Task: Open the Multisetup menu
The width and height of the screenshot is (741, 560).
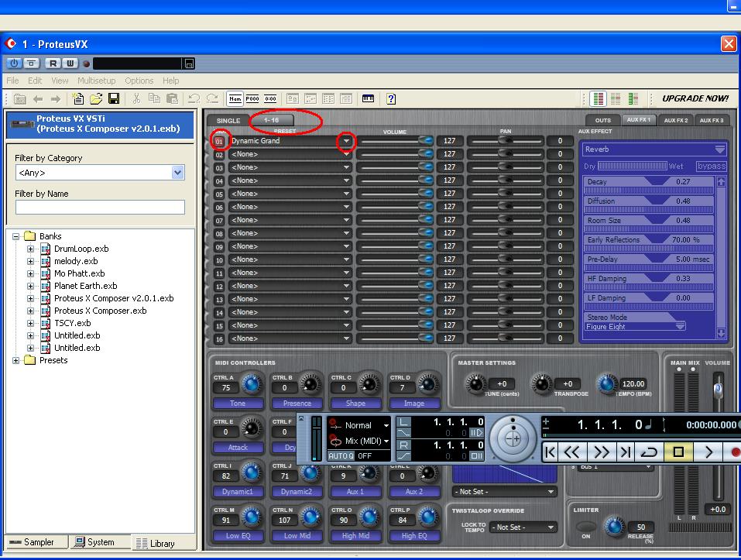Action: [x=97, y=81]
